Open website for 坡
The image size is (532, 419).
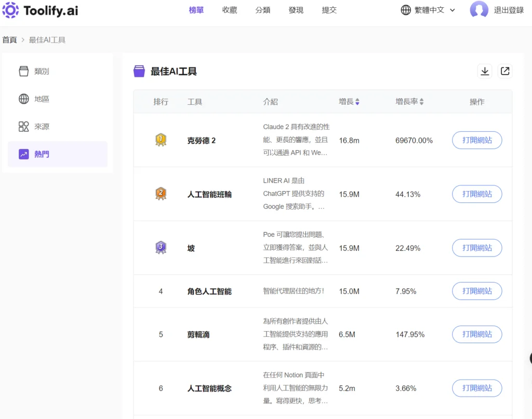coord(477,248)
